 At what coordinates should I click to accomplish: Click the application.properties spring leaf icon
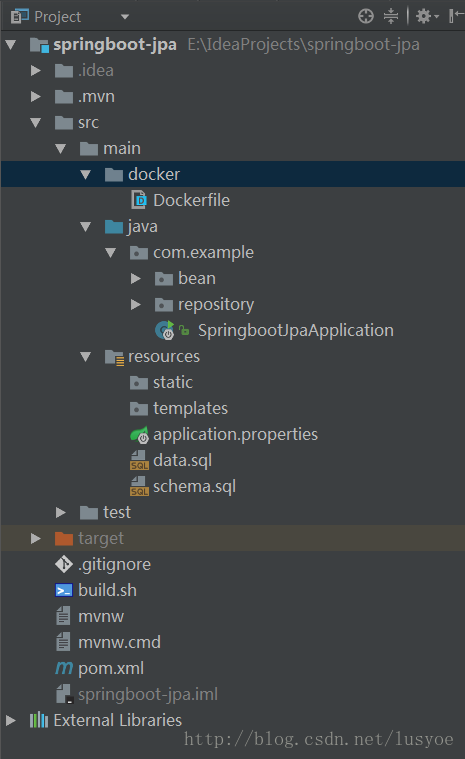click(139, 435)
